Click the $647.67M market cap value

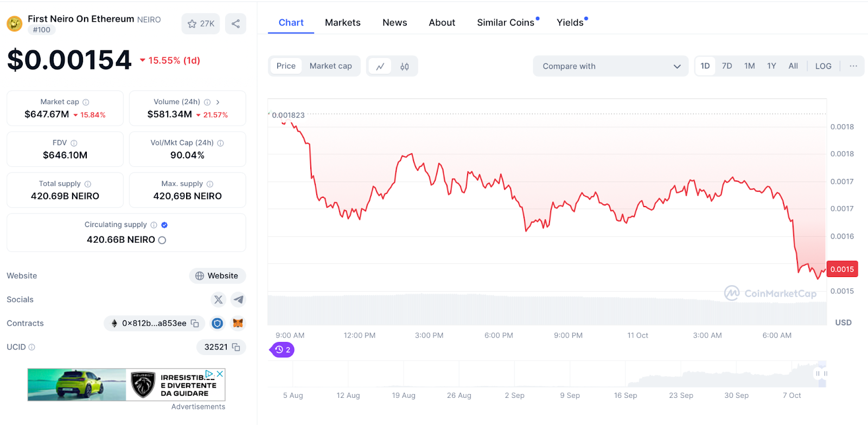point(47,114)
